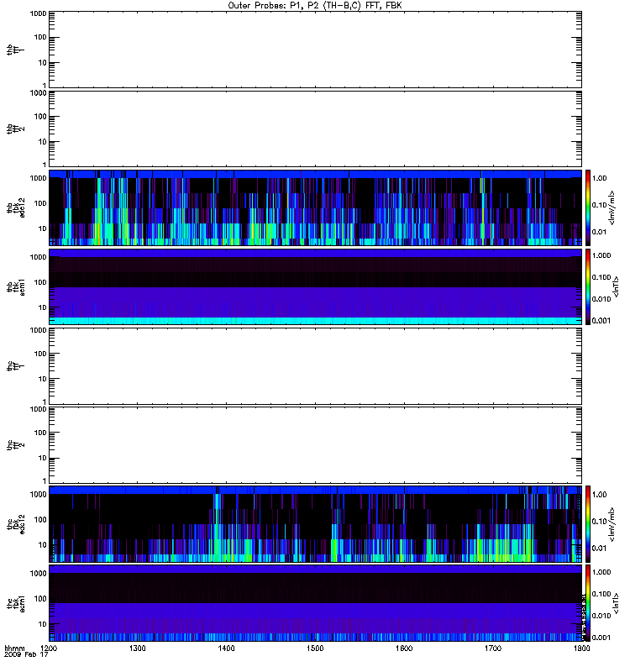
Task: Click the '100' y-tick of thb fbk scm1
Action: click(40, 282)
